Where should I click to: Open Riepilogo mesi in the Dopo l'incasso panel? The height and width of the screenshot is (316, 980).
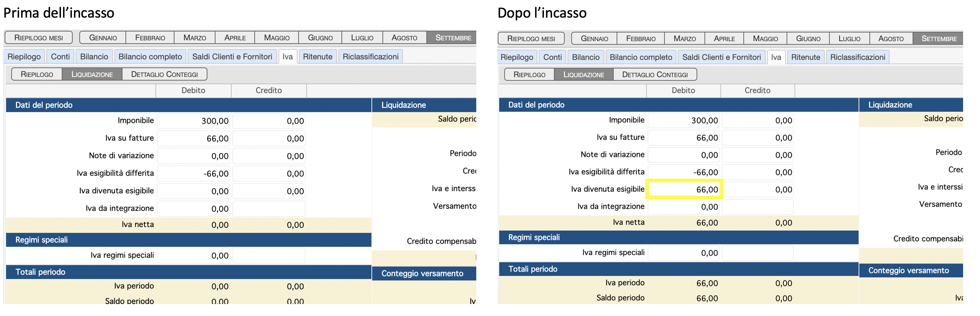pos(531,38)
